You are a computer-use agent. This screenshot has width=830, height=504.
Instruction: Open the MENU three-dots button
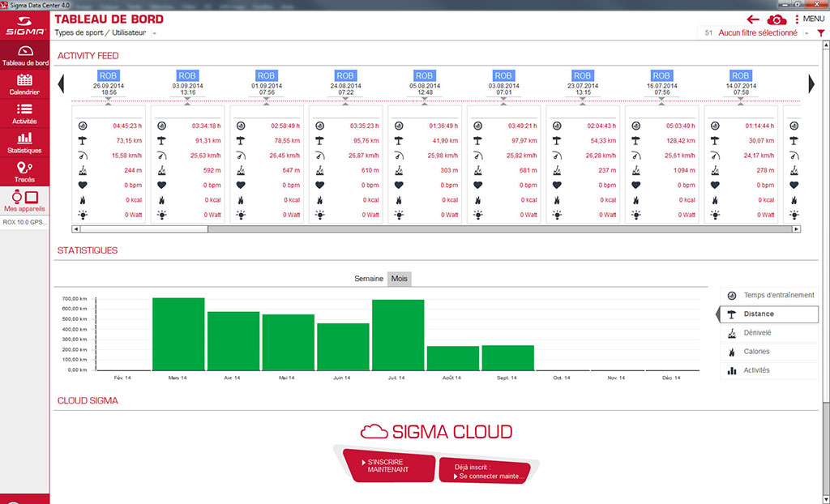click(810, 19)
